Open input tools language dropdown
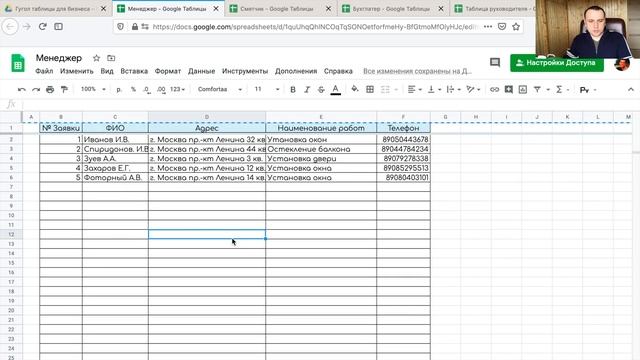 pos(588,90)
